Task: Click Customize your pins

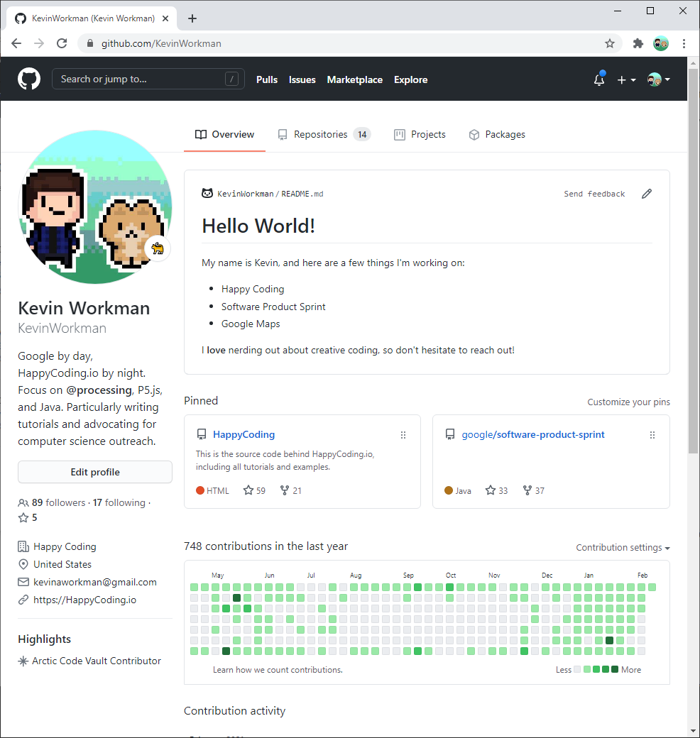Action: point(628,402)
